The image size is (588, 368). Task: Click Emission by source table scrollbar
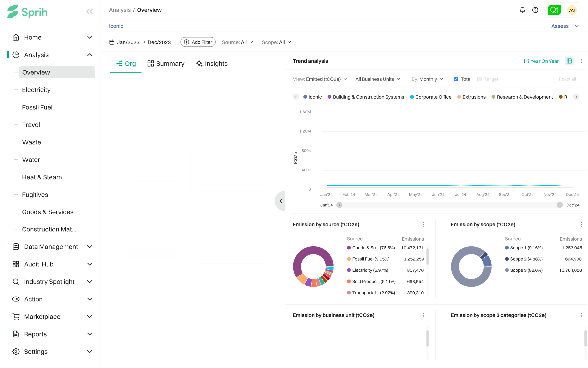[x=427, y=256]
